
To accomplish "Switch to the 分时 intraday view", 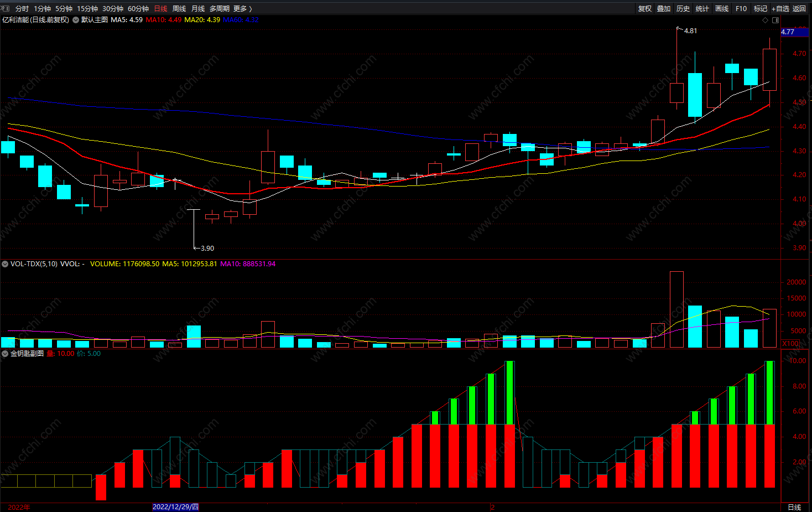I will click(x=22, y=9).
